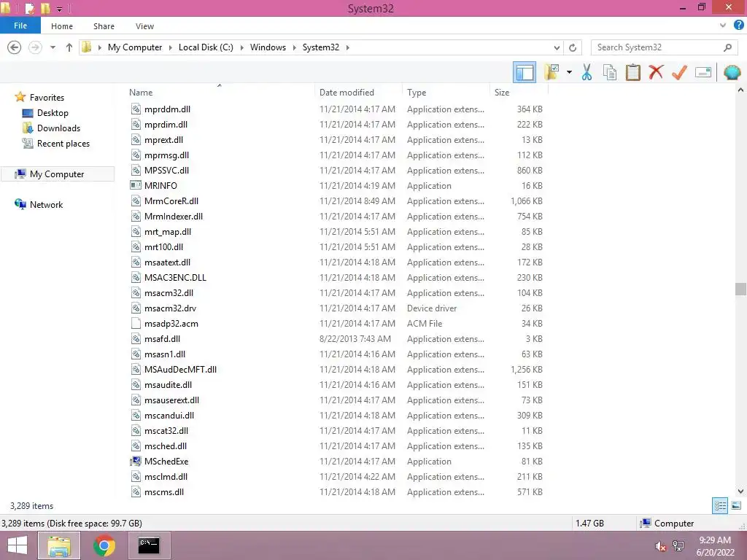This screenshot has width=747, height=560.
Task: Click inside the Search System32 box
Action: pyautogui.click(x=657, y=47)
